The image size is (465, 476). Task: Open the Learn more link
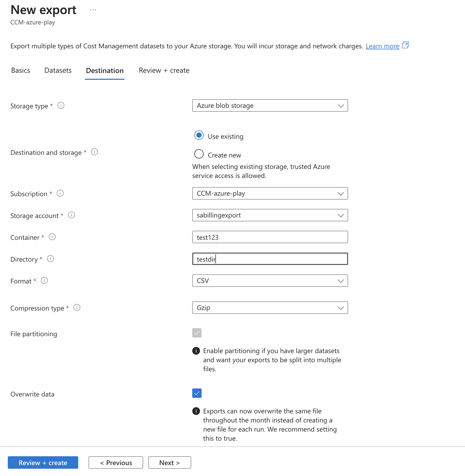pyautogui.click(x=382, y=46)
